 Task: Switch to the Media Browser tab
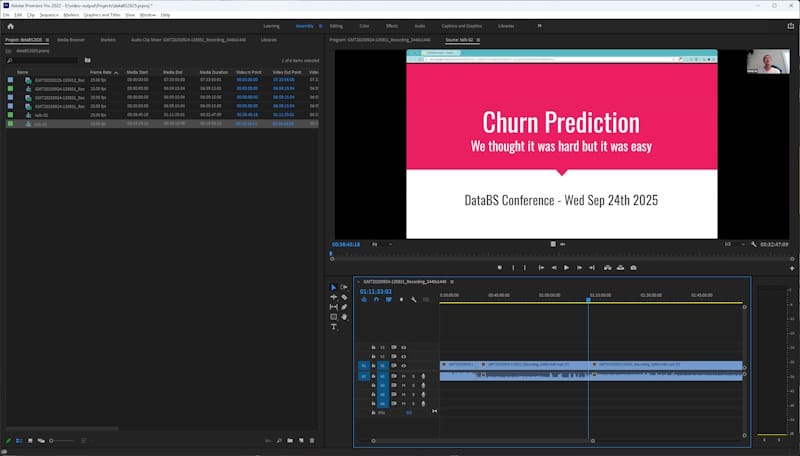point(71,40)
